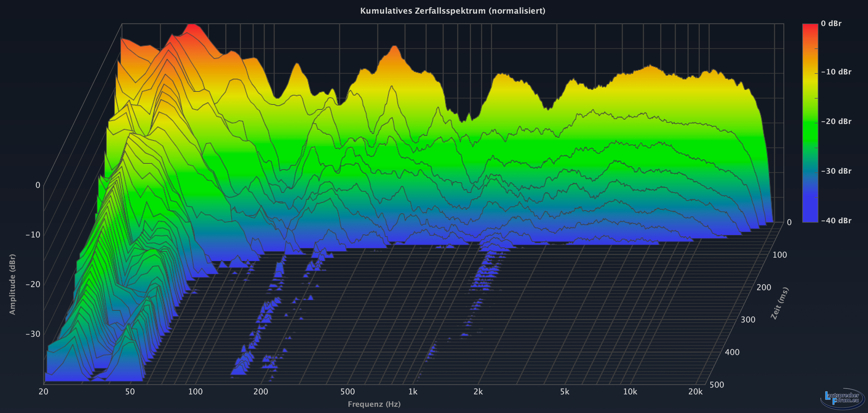Click the '−40 dBr' color scale label
Image resolution: width=868 pixels, height=413 pixels.
click(836, 220)
